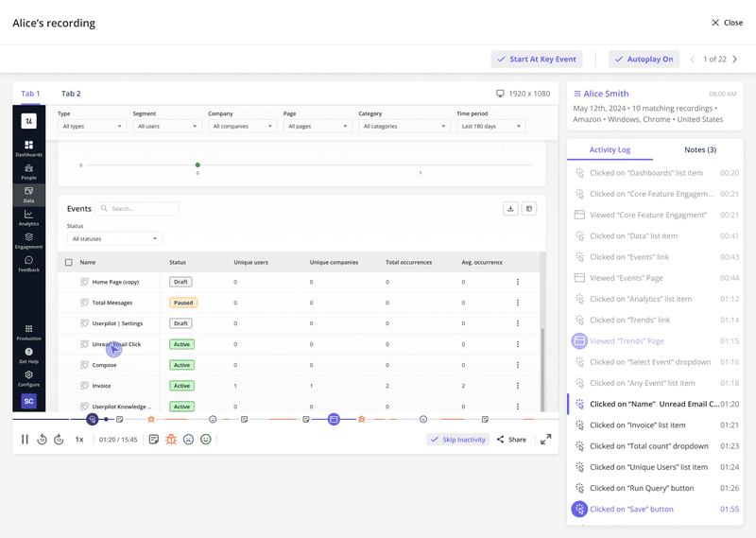Screen dimensions: 756x538
Task: Click the Share button
Action: pyautogui.click(x=511, y=440)
